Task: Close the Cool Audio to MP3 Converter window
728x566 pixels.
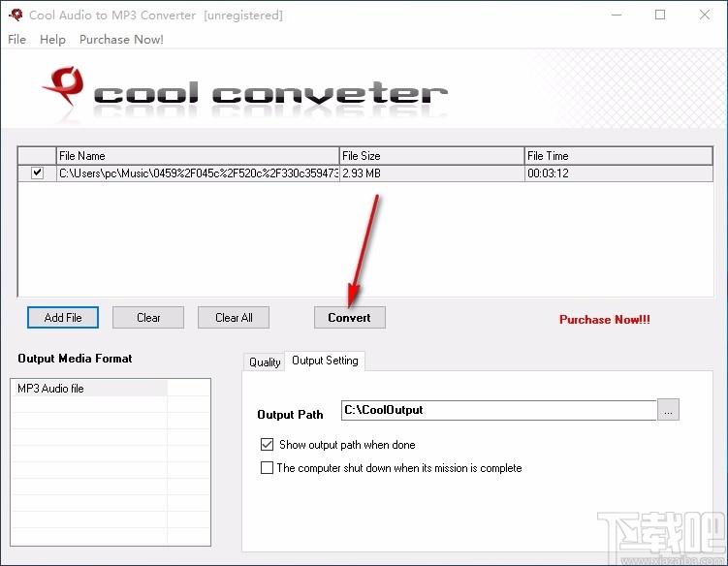Action: (x=705, y=15)
